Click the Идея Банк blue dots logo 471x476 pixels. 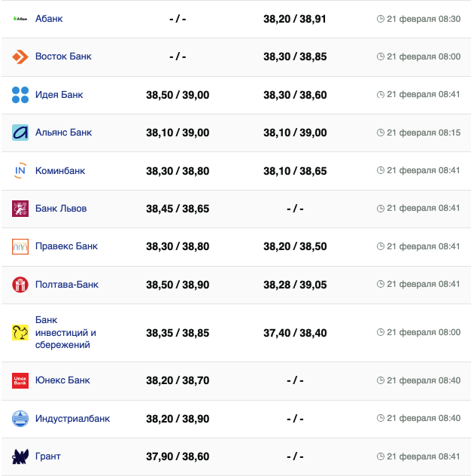click(20, 95)
